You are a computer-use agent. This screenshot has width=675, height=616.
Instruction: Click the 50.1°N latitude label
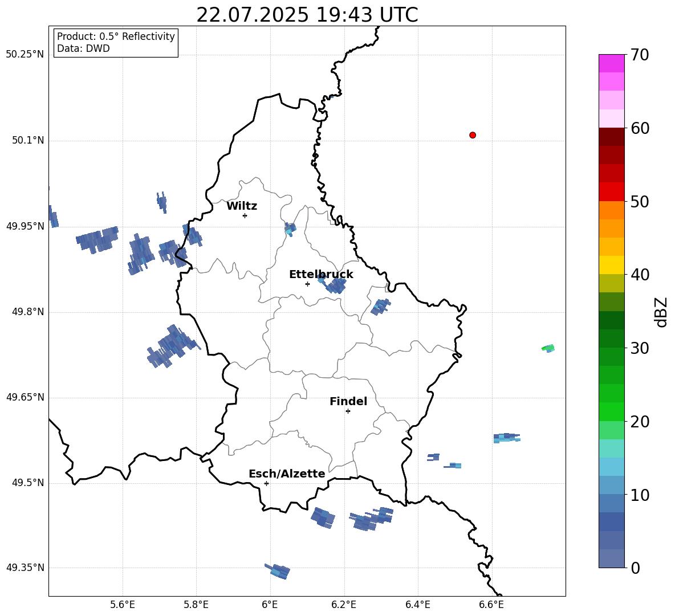[x=28, y=140]
